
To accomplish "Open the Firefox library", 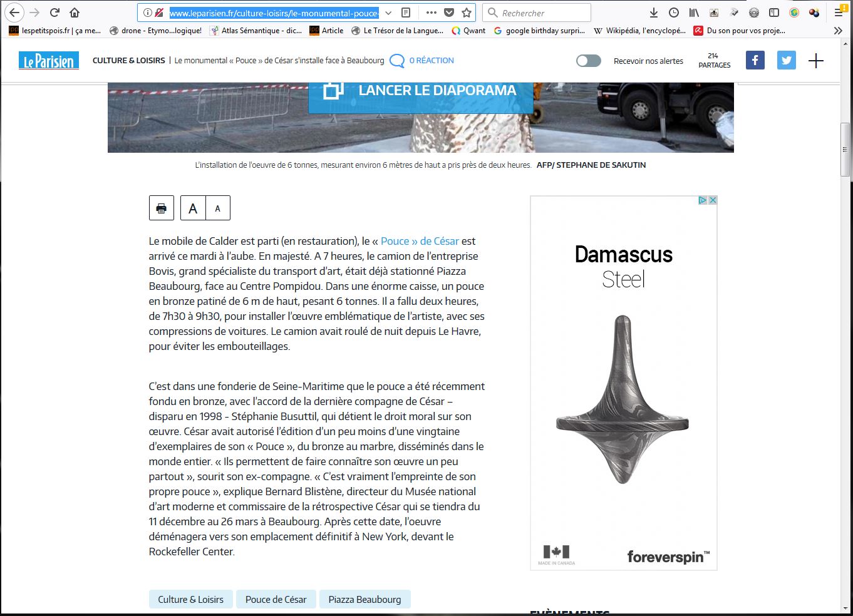I will [x=694, y=13].
